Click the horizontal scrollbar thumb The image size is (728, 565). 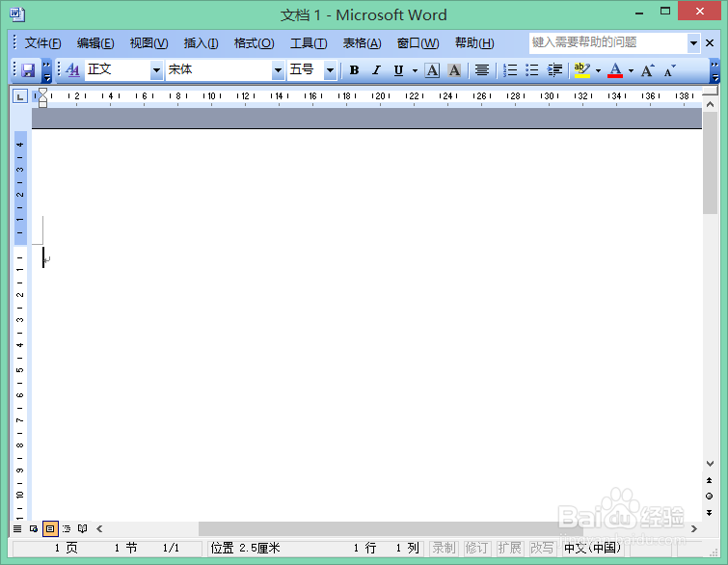(x=391, y=528)
